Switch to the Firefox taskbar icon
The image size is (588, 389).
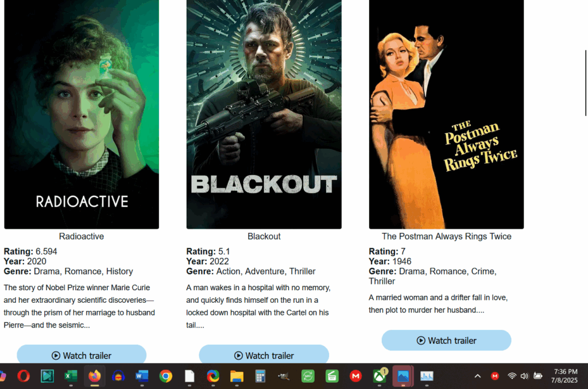click(x=95, y=375)
